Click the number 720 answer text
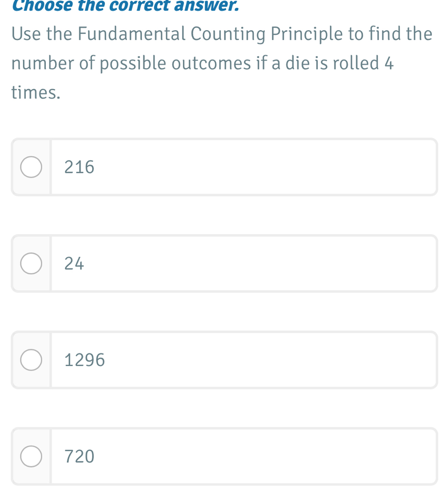The image size is (448, 488). pos(79,456)
